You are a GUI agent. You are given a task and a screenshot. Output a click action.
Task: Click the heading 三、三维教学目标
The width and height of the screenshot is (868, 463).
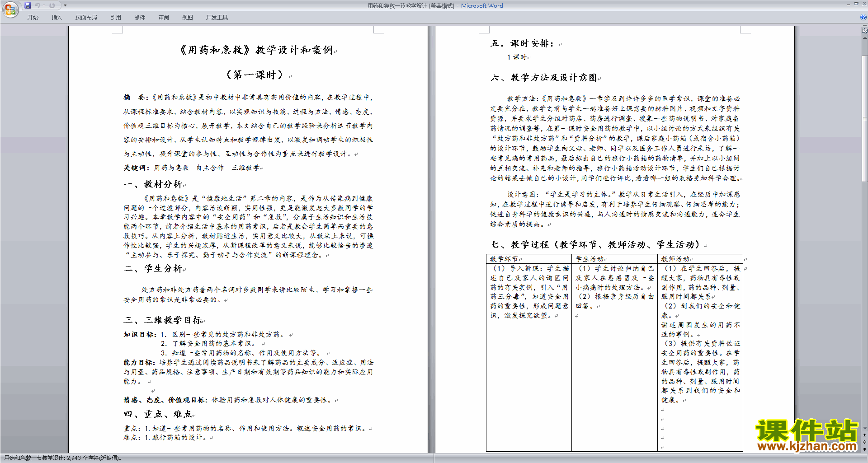click(x=163, y=320)
